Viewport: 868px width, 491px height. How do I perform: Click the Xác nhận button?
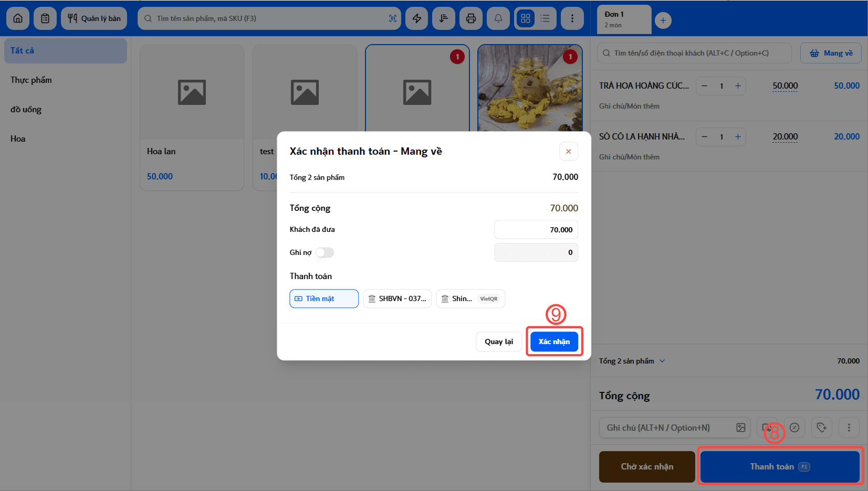[554, 341]
